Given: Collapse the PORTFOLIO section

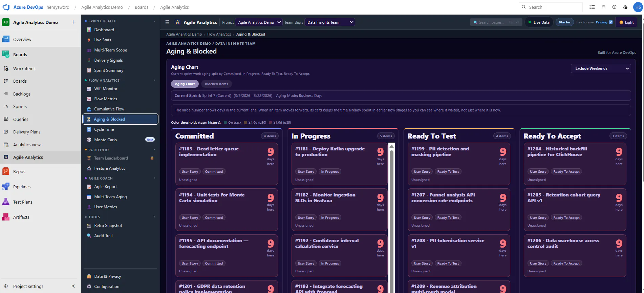Looking at the screenshot, I should point(154,150).
